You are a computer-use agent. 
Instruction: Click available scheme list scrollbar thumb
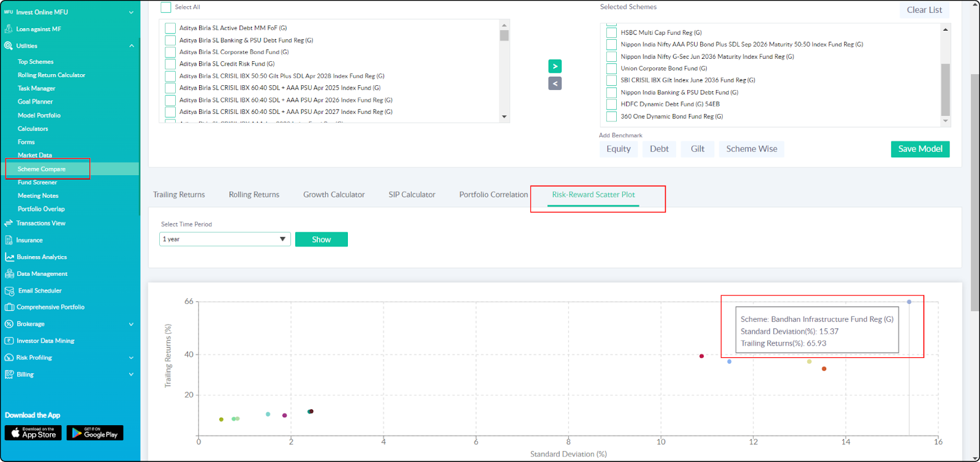pos(504,36)
